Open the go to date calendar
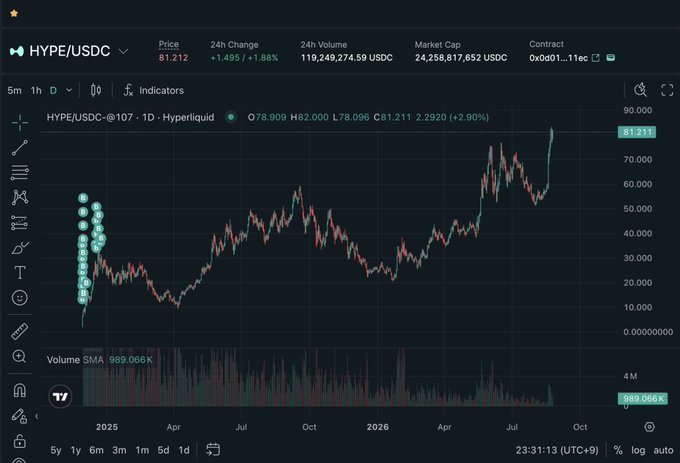Viewport: 680px width, 463px height. [x=213, y=450]
